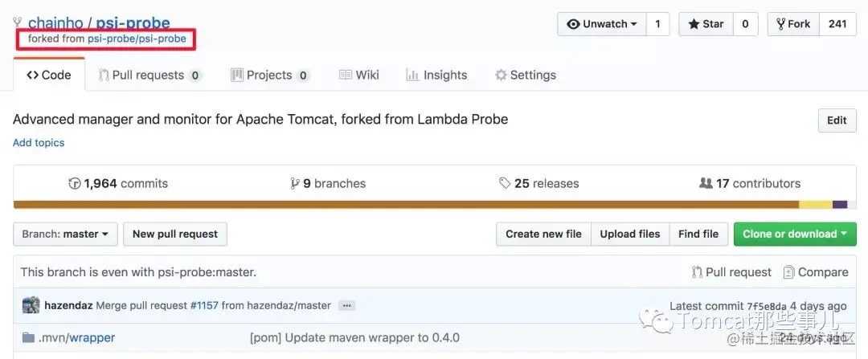Viewport: 868px width, 359px height.
Task: Click the New pull request button
Action: [x=175, y=234]
